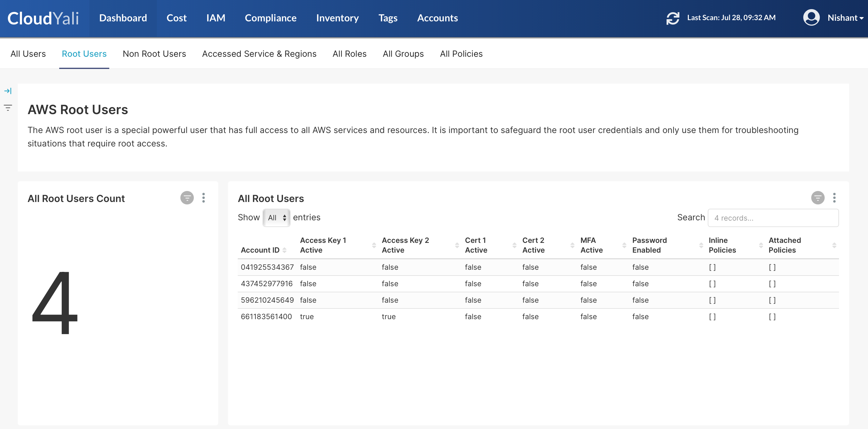Collapse the sidebar using the arrow icon

pyautogui.click(x=8, y=91)
